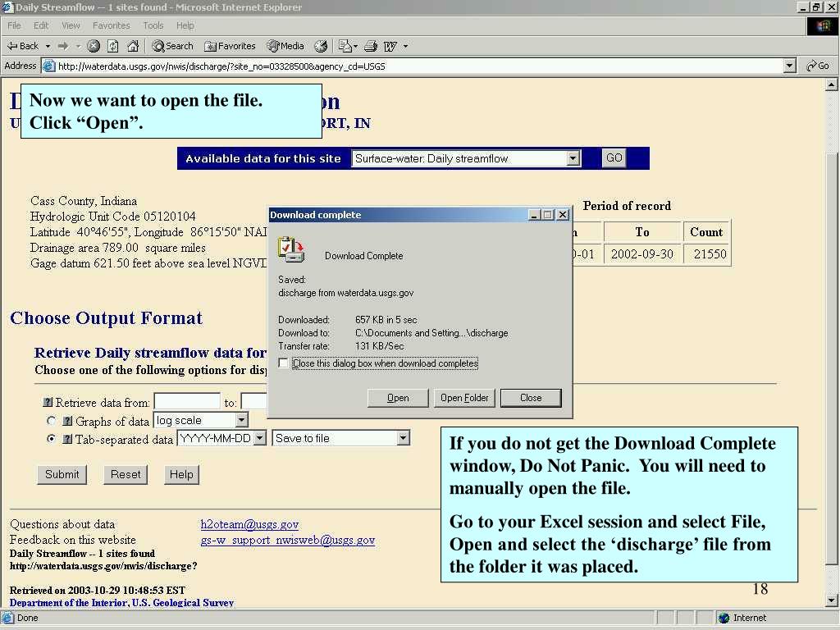Click the Help form button
840x630 pixels.
pyautogui.click(x=181, y=474)
